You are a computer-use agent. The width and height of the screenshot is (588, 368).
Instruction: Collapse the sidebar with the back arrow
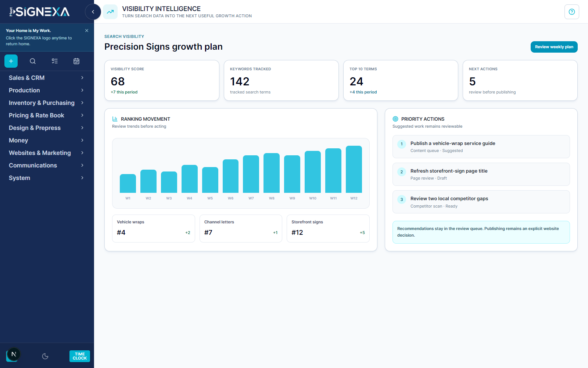93,12
